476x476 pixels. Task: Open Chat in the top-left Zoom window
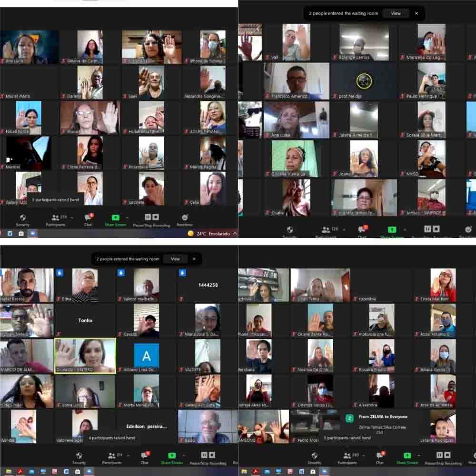[88, 218]
